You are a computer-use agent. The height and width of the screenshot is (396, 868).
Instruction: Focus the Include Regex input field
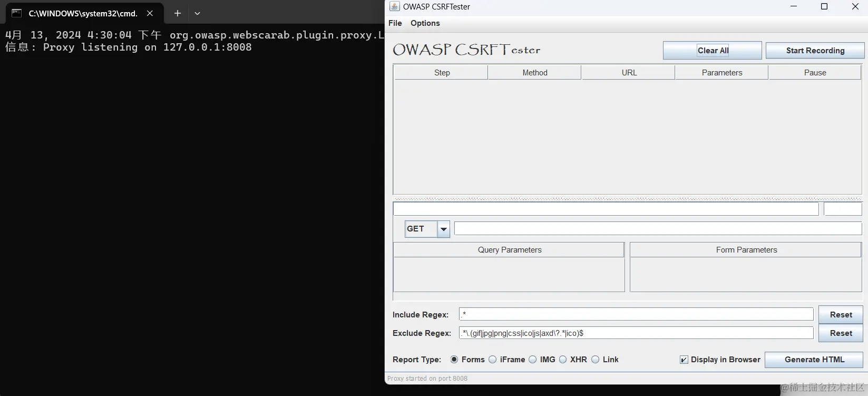(x=636, y=315)
